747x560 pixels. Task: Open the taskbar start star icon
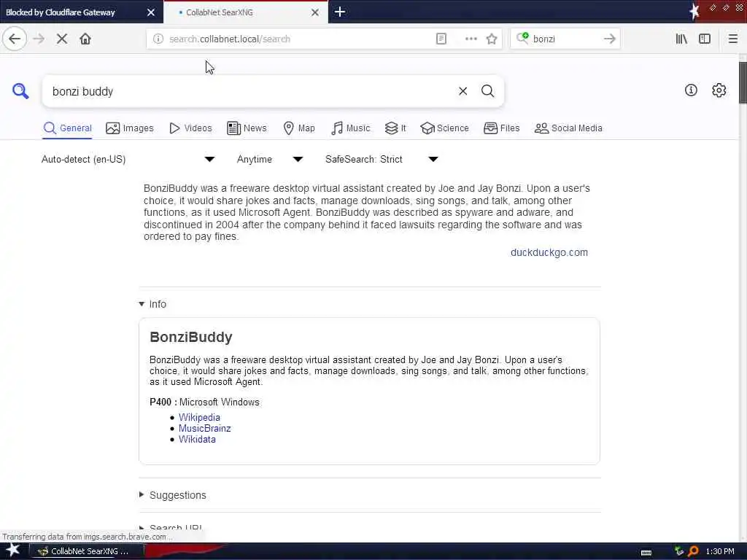point(13,550)
